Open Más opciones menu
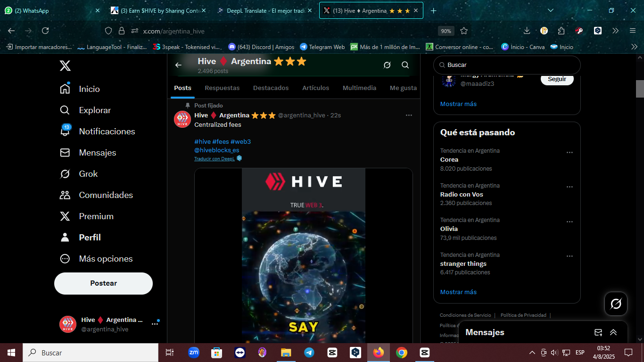The height and width of the screenshot is (362, 644). [96, 259]
